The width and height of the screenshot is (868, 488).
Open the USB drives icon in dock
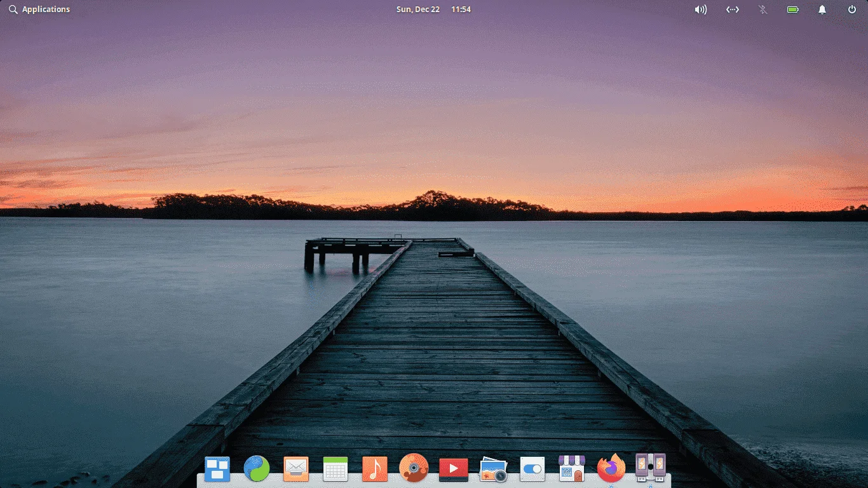point(651,468)
